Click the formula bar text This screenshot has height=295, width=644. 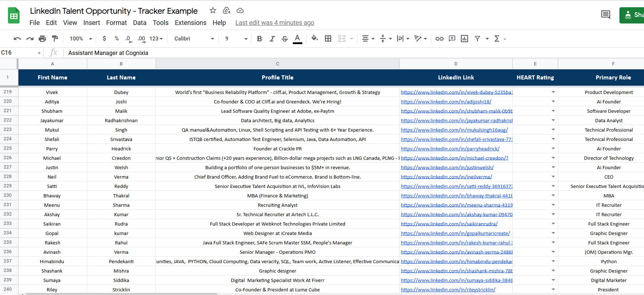point(108,53)
